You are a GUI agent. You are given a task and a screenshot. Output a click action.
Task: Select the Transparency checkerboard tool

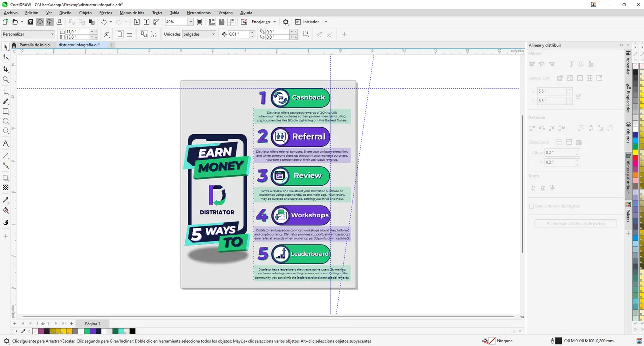(6, 187)
